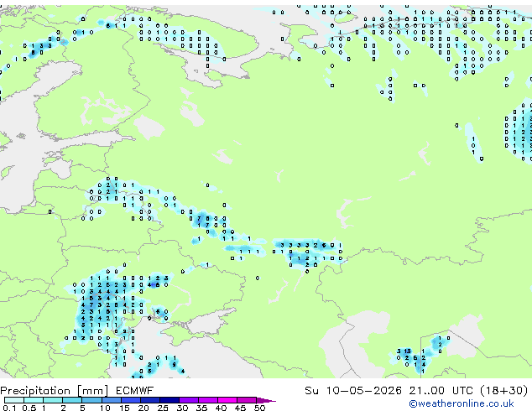This screenshot has height=411, width=532.
Task: Click the 'ECMWF' model label
Action: [x=135, y=391]
